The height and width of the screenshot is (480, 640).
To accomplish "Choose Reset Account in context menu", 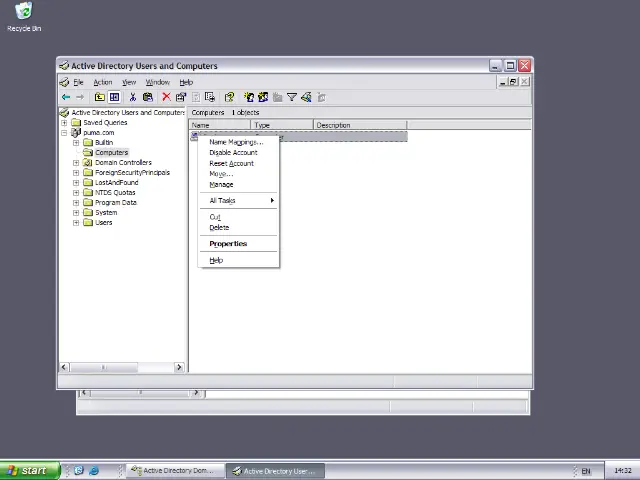I will [x=239, y=163].
